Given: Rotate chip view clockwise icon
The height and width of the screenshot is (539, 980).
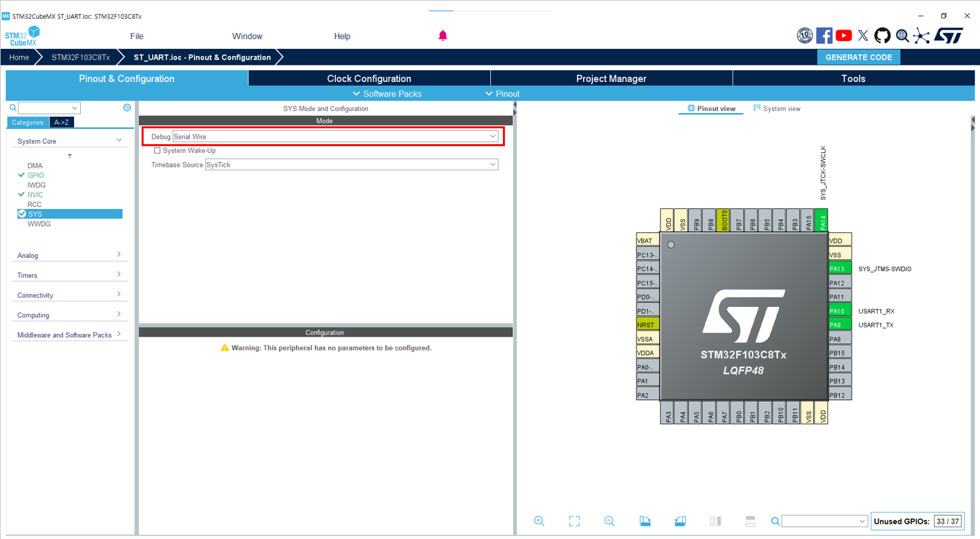Looking at the screenshot, I should click(645, 521).
